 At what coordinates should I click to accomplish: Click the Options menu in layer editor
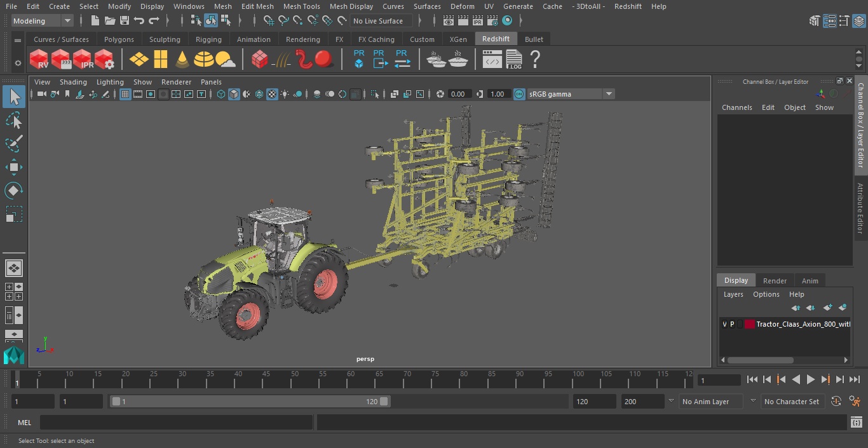click(x=766, y=294)
